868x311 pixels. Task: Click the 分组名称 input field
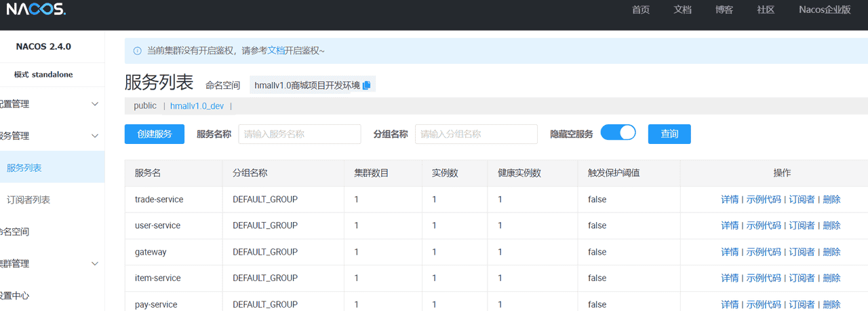pyautogui.click(x=475, y=134)
